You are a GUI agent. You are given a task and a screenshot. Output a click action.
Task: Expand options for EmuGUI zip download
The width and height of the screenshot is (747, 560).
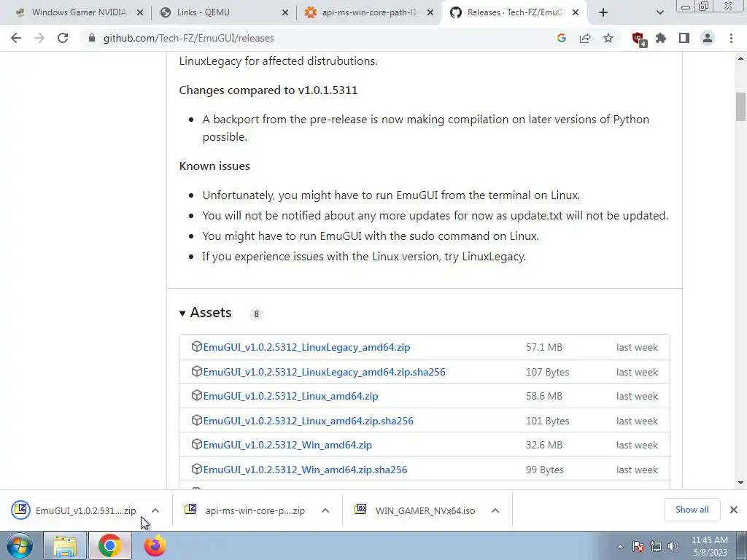(x=155, y=510)
